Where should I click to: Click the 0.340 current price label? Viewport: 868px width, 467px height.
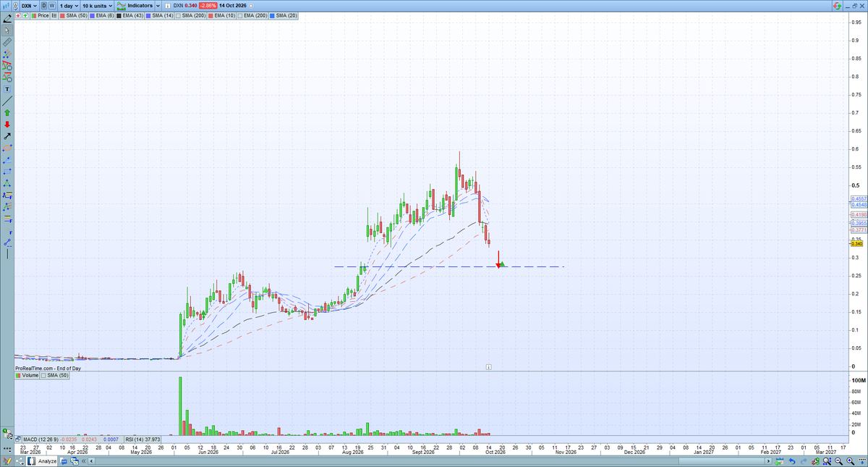tap(856, 244)
